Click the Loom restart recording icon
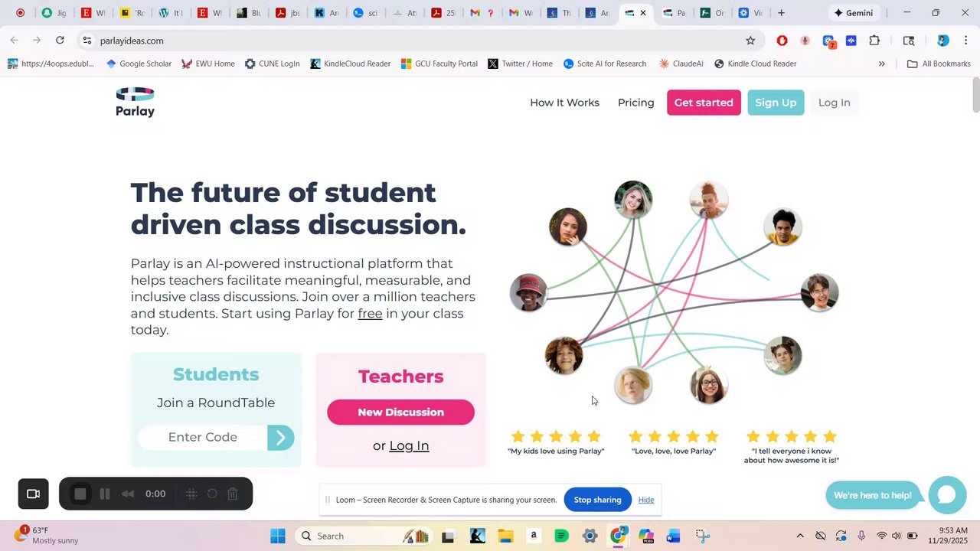Viewport: 980px width, 551px height. point(212,494)
